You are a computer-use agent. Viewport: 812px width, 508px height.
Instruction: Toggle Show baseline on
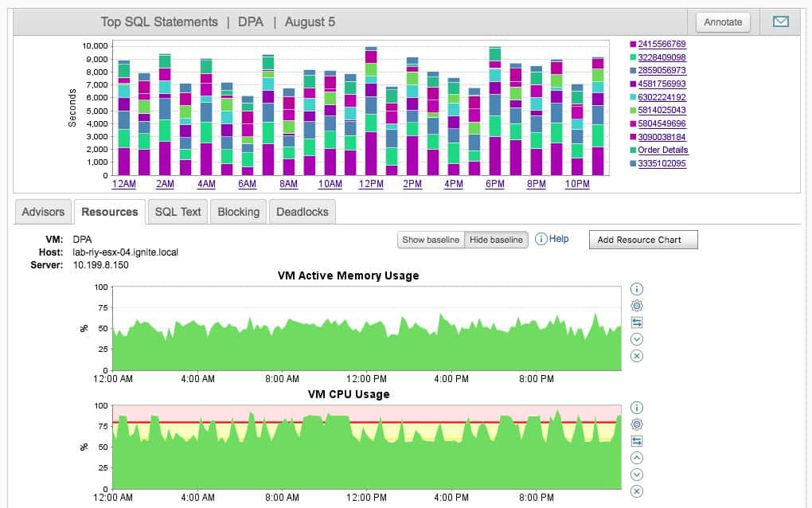pyautogui.click(x=430, y=239)
